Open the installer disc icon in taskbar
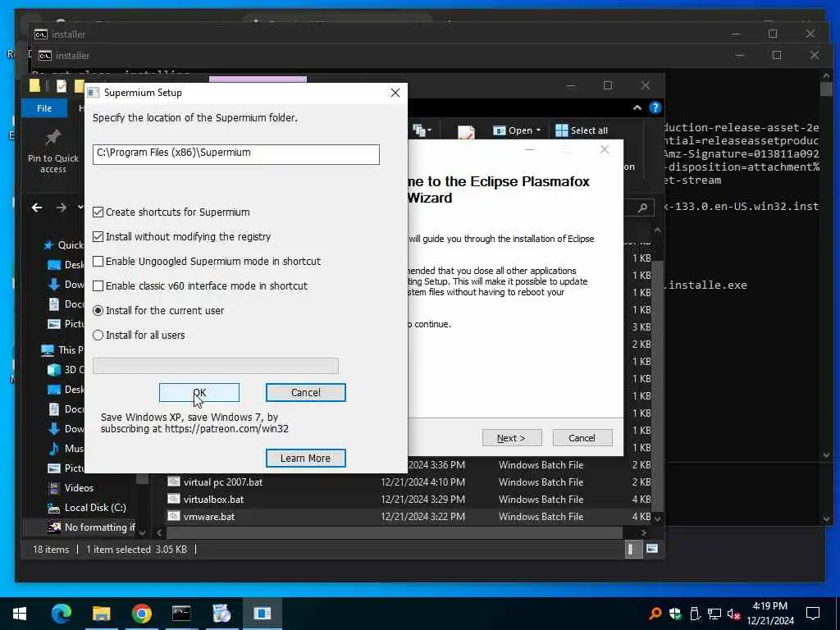 tap(221, 614)
